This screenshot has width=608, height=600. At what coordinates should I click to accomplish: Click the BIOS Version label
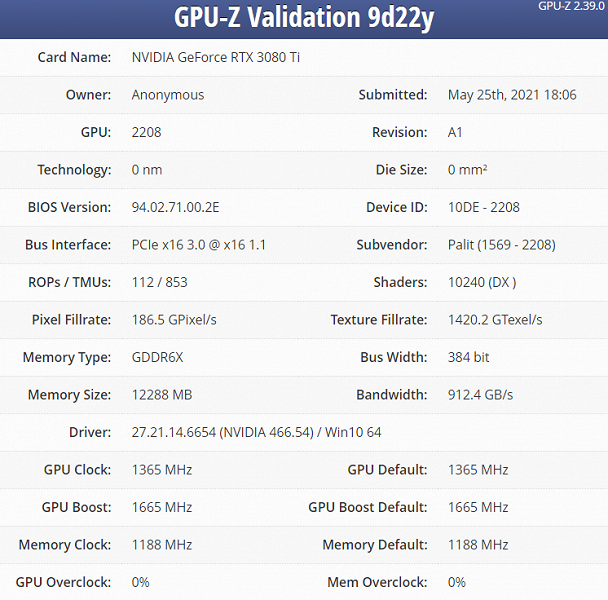point(69,207)
